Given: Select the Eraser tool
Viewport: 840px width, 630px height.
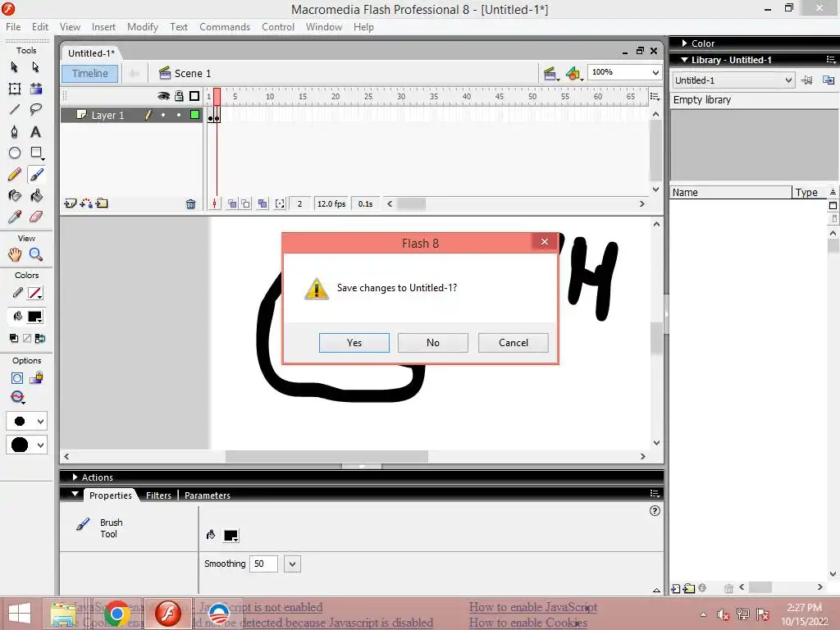Looking at the screenshot, I should (x=36, y=217).
